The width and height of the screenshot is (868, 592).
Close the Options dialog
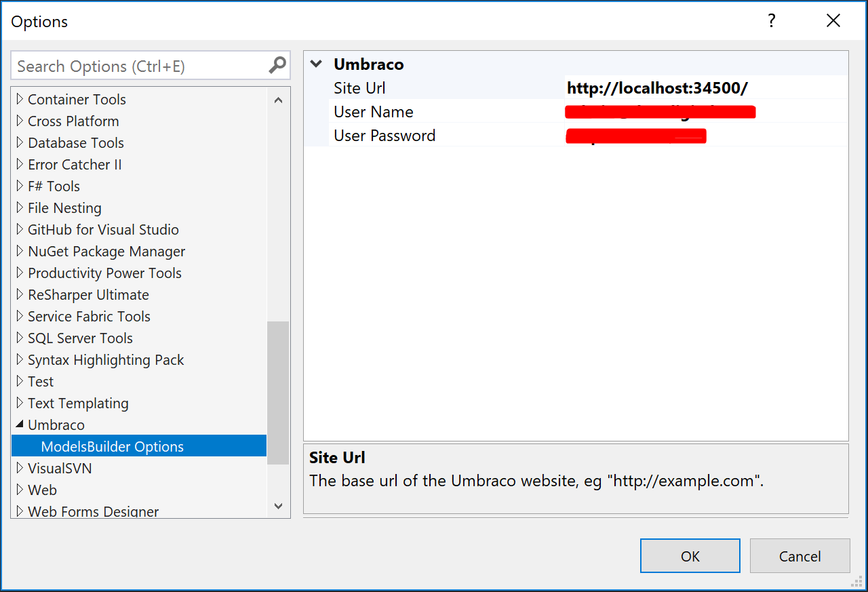tap(833, 21)
